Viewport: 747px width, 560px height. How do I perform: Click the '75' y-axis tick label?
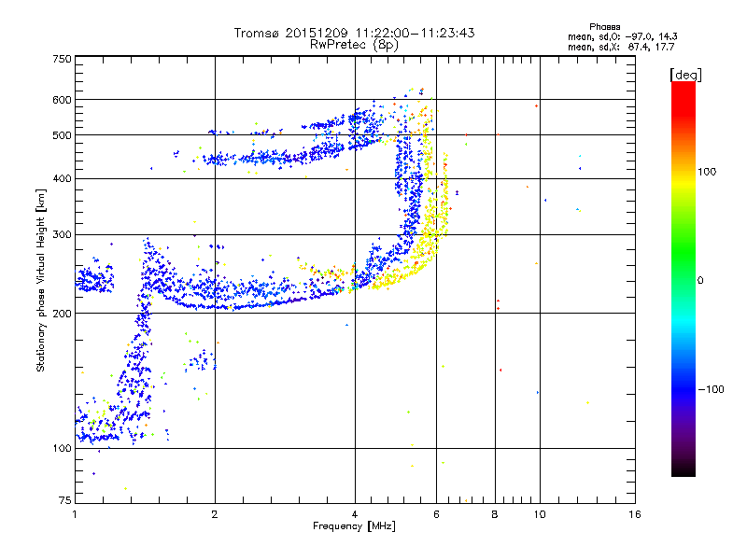point(65,500)
